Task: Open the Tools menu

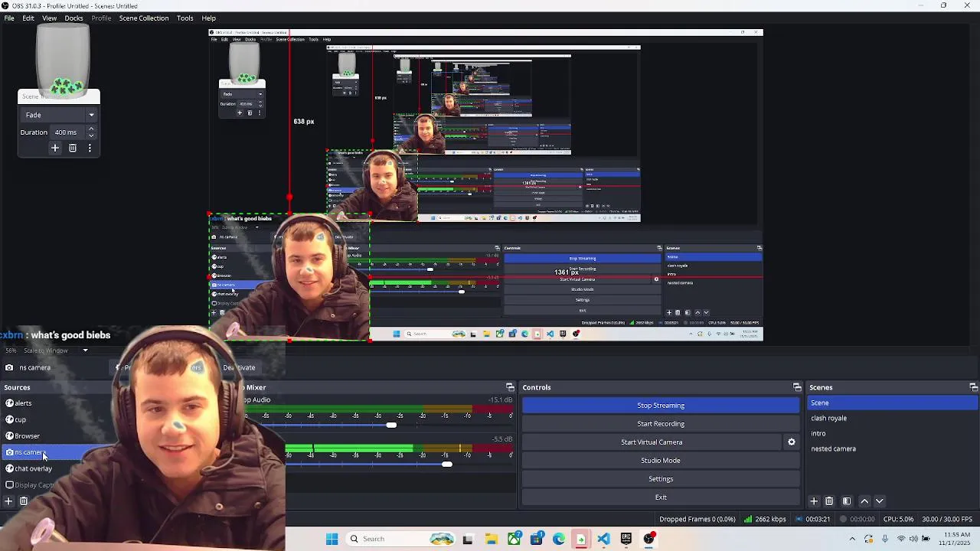Action: pyautogui.click(x=185, y=18)
